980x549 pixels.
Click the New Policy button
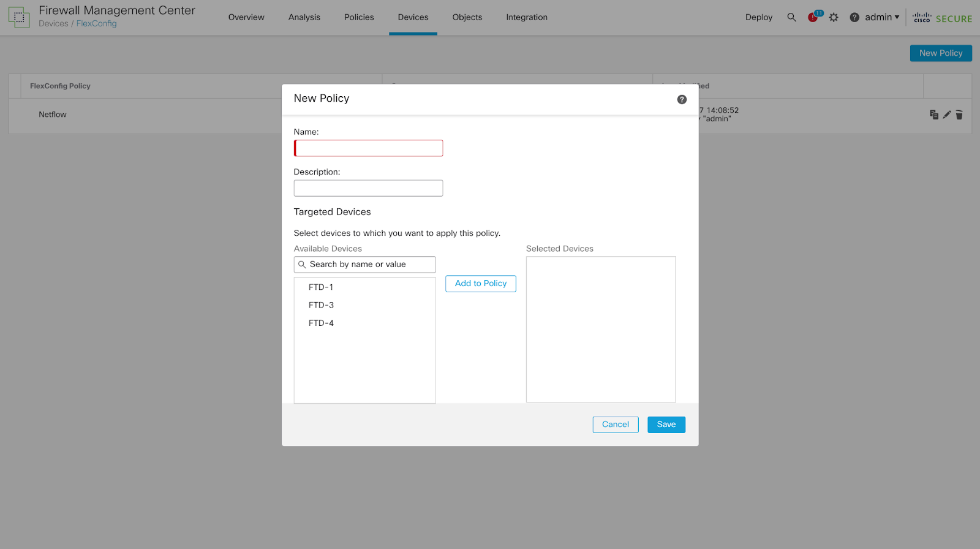click(941, 53)
